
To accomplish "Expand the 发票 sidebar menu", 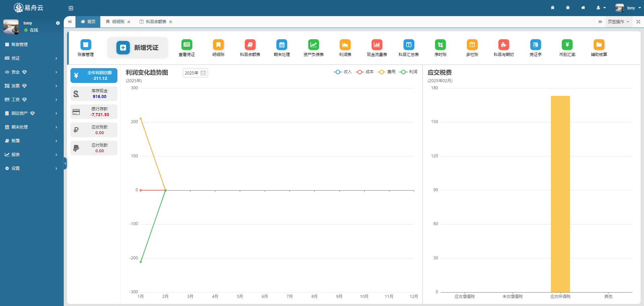I will point(32,86).
